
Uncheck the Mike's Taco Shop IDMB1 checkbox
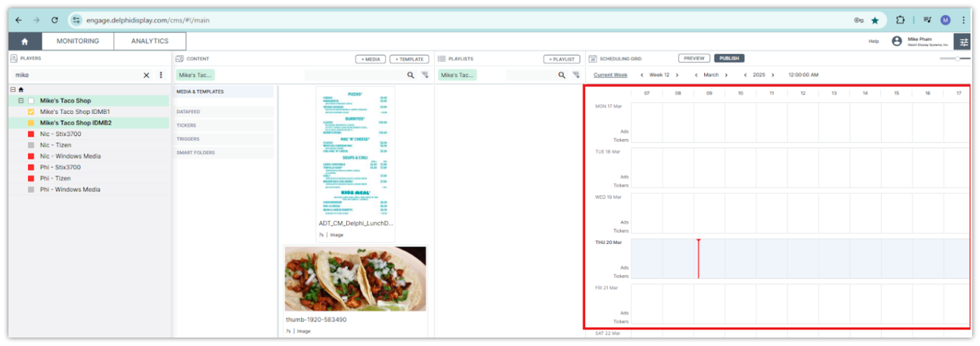tap(31, 112)
